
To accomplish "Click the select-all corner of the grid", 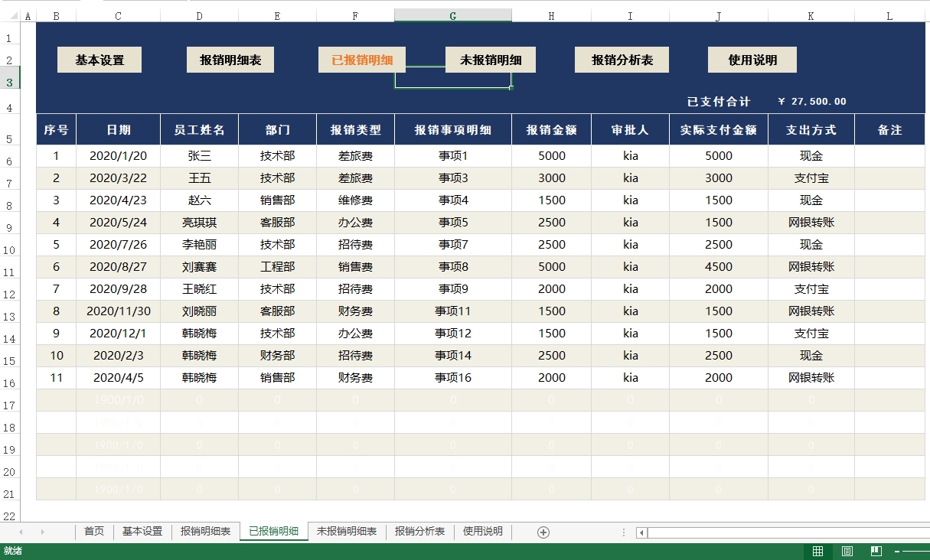I will click(9, 15).
